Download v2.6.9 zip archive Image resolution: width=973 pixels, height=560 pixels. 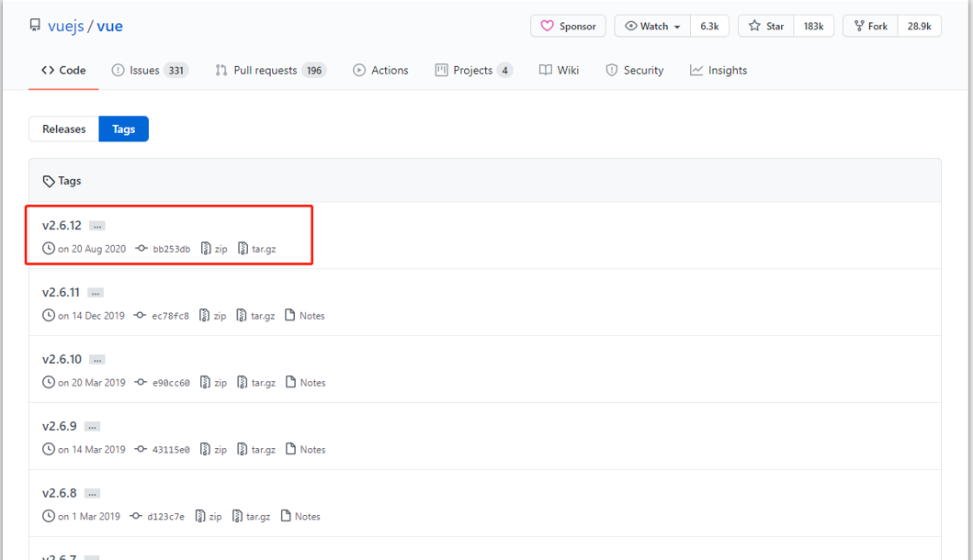click(x=213, y=450)
